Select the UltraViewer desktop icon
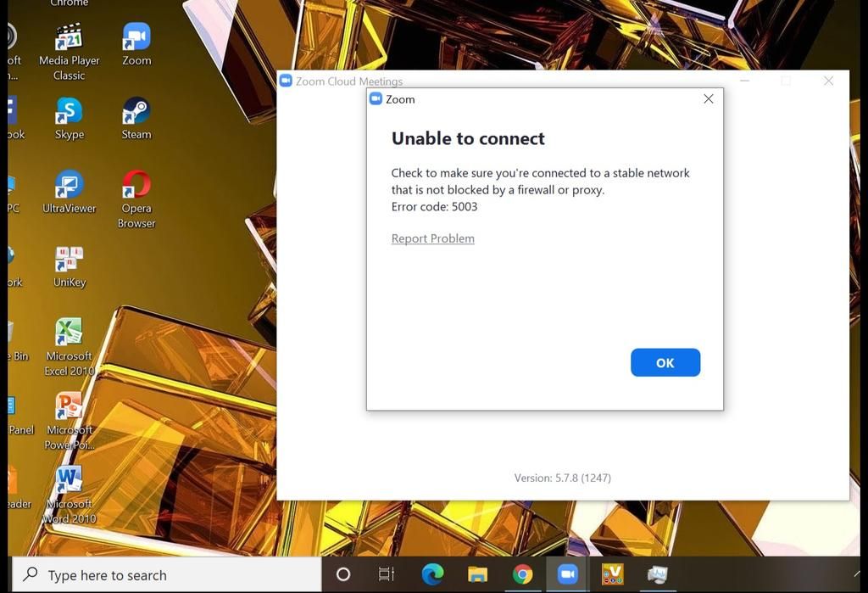 click(x=70, y=192)
